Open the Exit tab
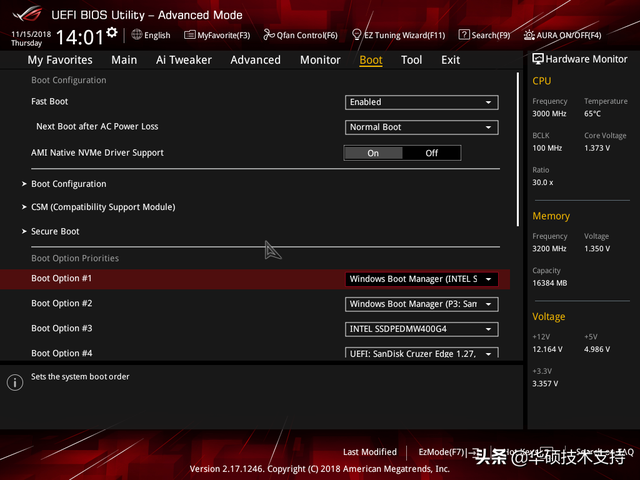This screenshot has width=640, height=480. [x=451, y=60]
